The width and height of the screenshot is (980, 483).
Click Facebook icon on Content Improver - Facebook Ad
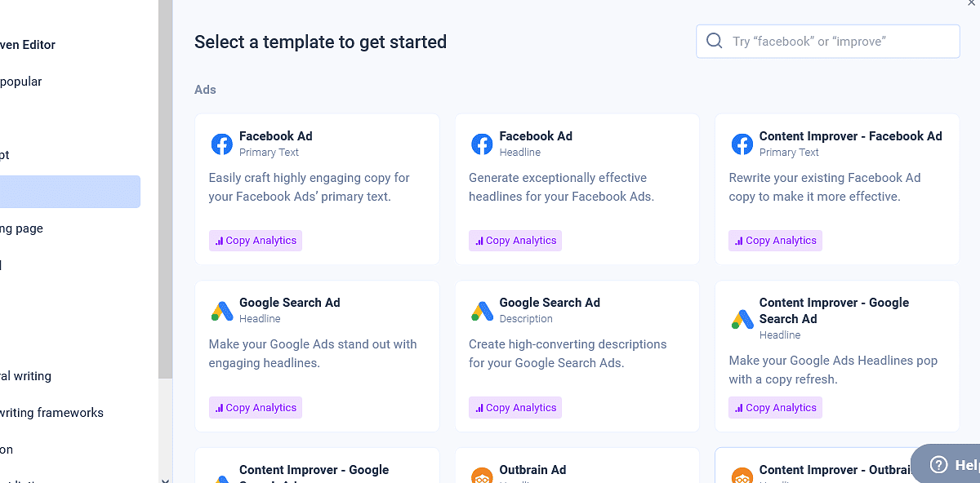[x=742, y=144]
